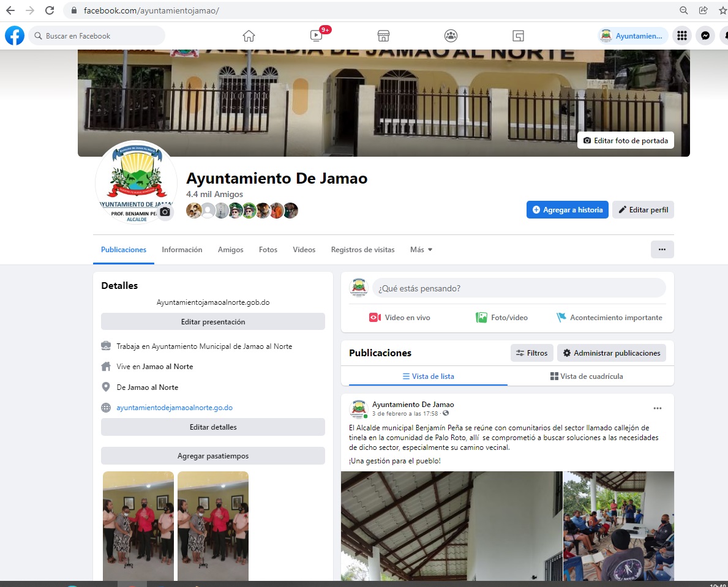Image resolution: width=728 pixels, height=587 pixels.
Task: Click Acontecimiento importante flag option
Action: click(x=609, y=318)
